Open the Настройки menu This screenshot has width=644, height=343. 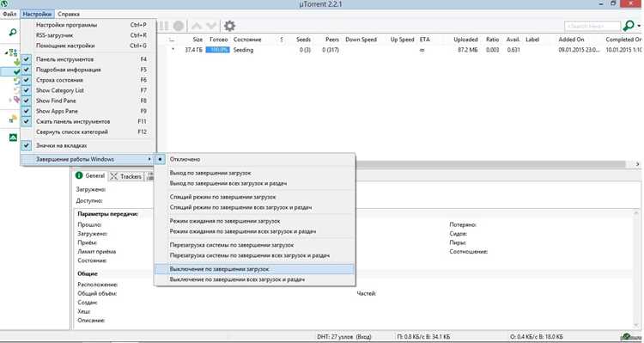(x=38, y=14)
